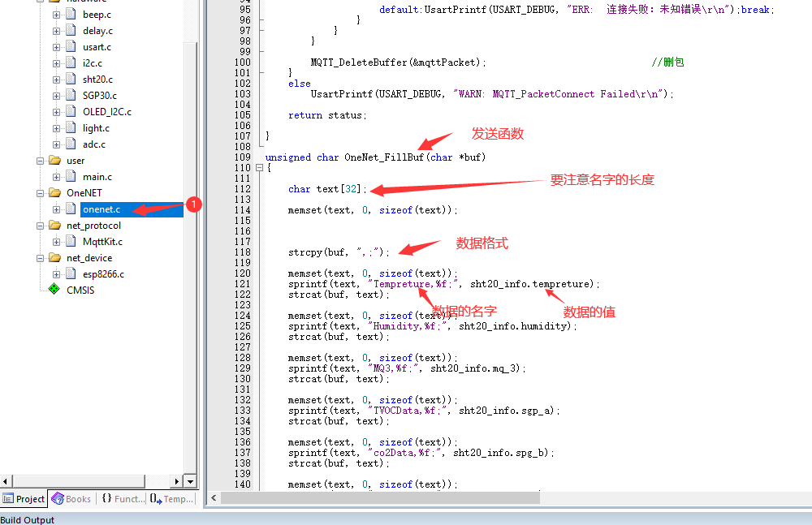This screenshot has height=525, width=812.
Task: Open main.c in project tree
Action: tap(97, 177)
